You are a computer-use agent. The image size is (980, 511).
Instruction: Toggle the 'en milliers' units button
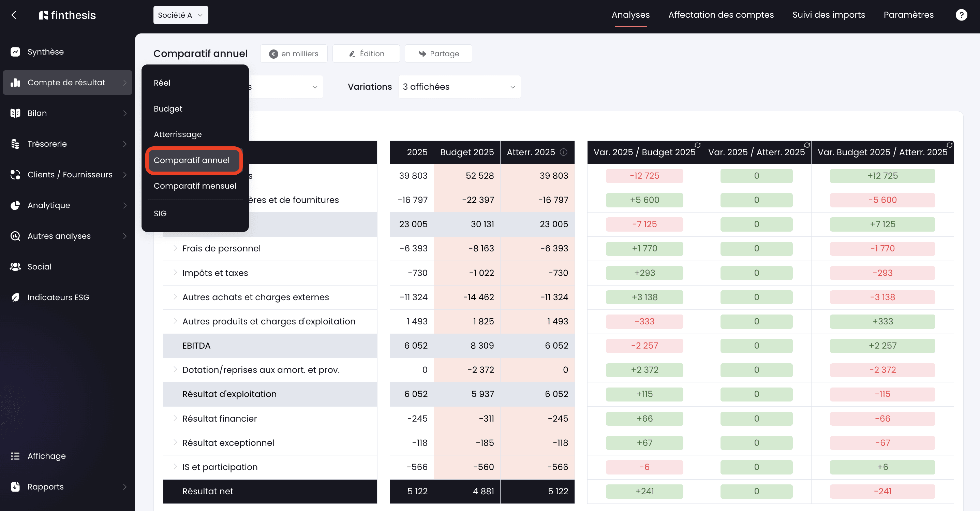pyautogui.click(x=294, y=54)
